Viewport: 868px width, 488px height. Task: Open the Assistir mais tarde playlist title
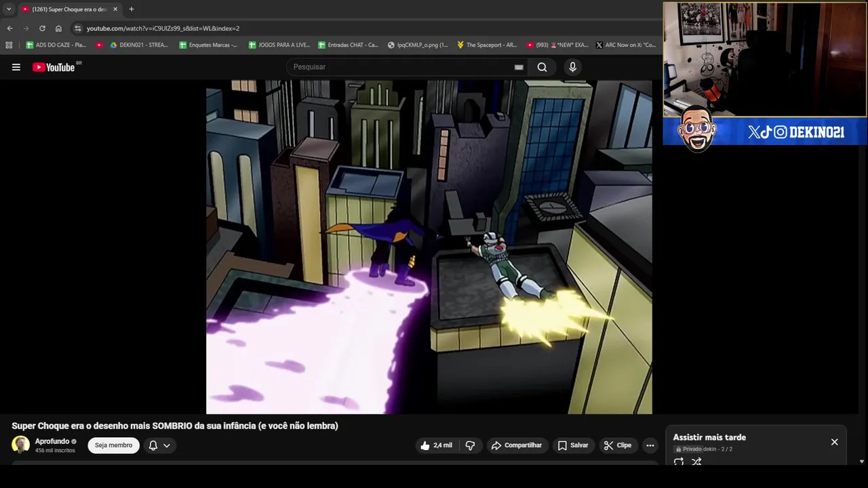point(709,437)
